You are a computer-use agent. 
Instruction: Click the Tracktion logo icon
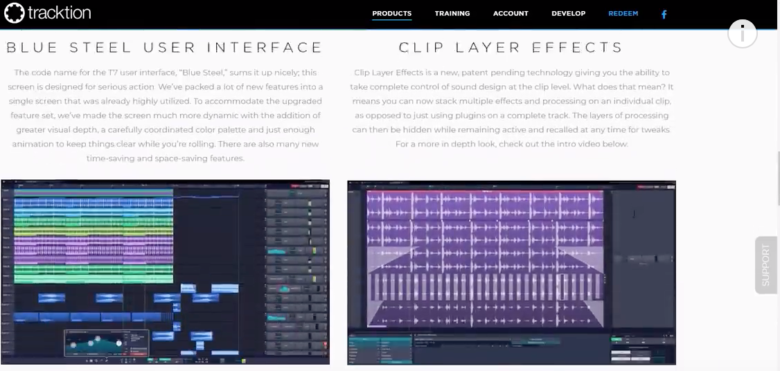pos(14,13)
